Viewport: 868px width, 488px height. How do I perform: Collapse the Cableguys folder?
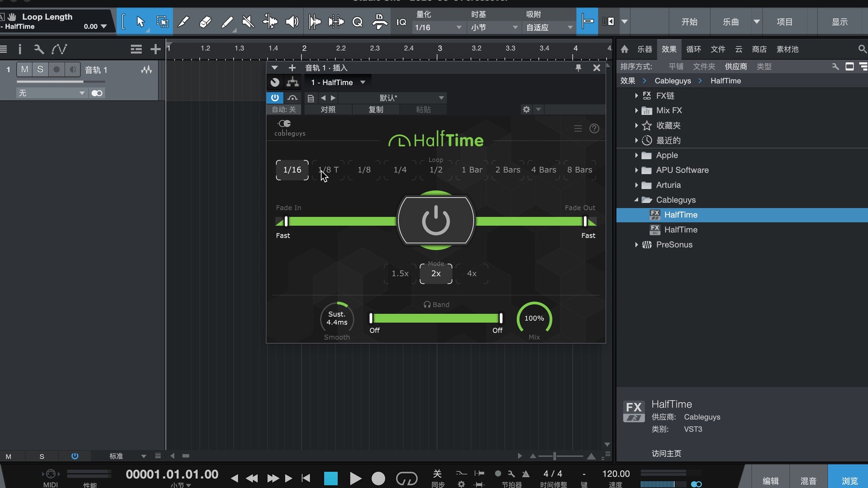(x=636, y=200)
